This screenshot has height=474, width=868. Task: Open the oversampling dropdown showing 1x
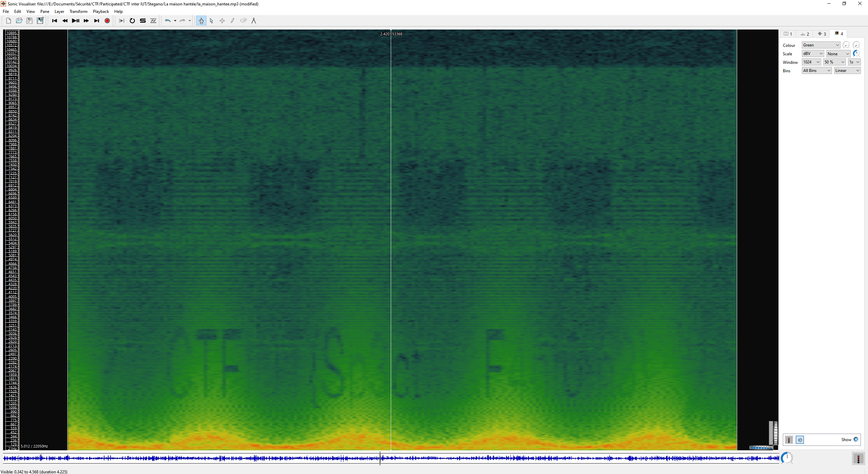coord(854,62)
